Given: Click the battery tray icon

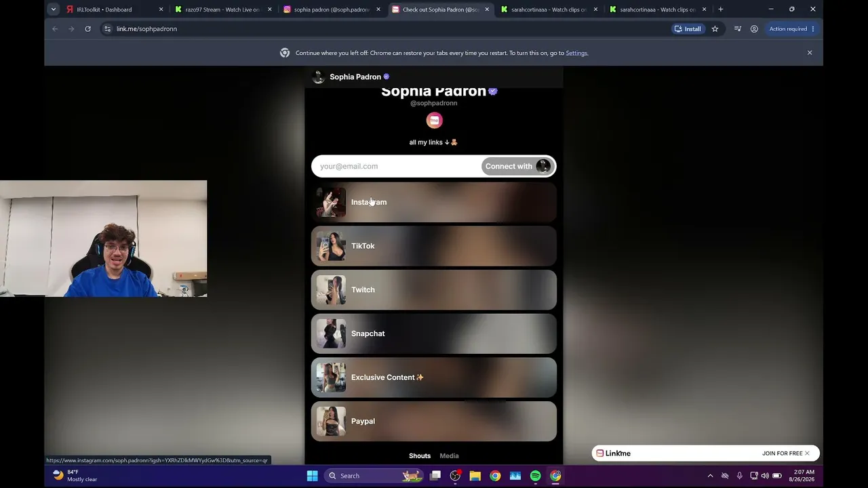Looking at the screenshot, I should 777,476.
